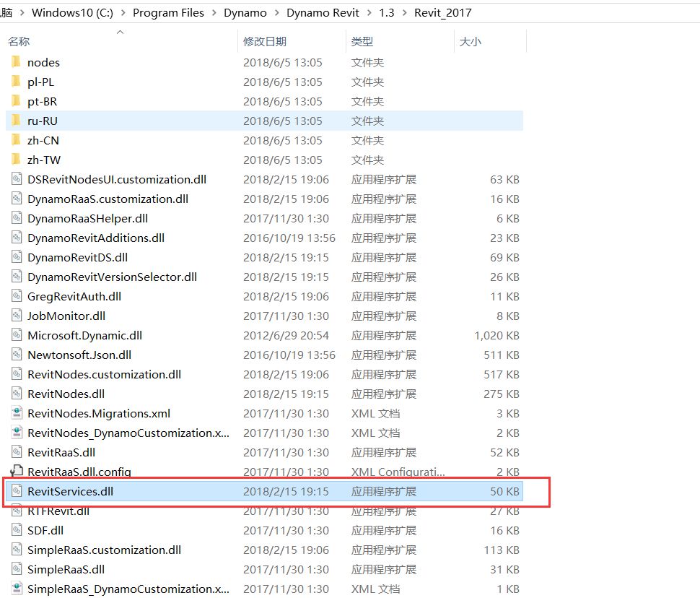This screenshot has height=598, width=700.
Task: Expand the breadcrumb chevron after Dynamo Revit
Action: click(x=369, y=13)
